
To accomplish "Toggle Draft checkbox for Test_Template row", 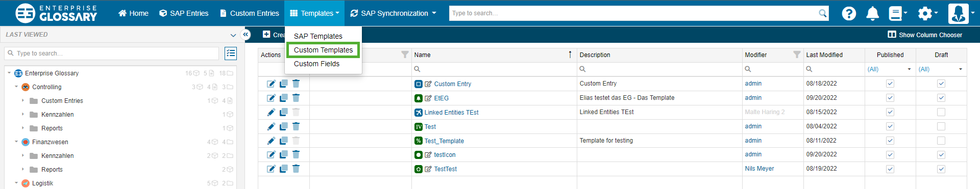I will tap(941, 141).
